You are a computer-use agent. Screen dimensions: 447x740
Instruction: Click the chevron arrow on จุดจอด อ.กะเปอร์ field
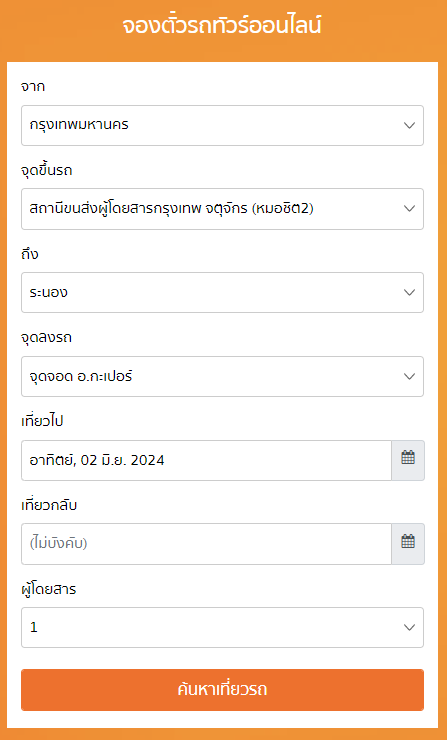click(409, 377)
